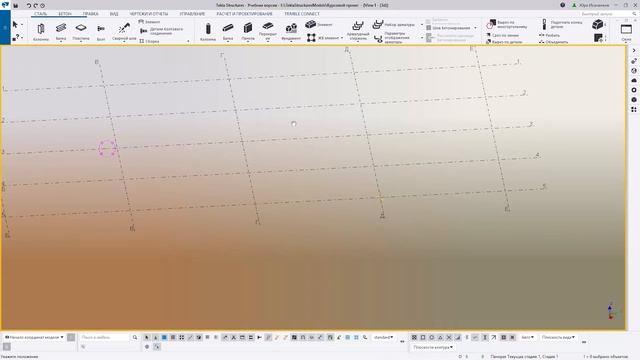Toggle perpendicular snap switch
This screenshot has height=360, width=640.
click(x=458, y=338)
